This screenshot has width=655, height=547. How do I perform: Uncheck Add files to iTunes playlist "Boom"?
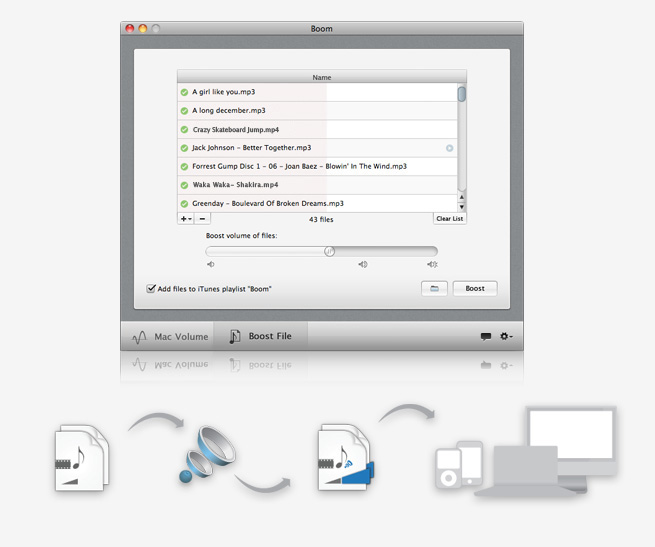pos(151,288)
